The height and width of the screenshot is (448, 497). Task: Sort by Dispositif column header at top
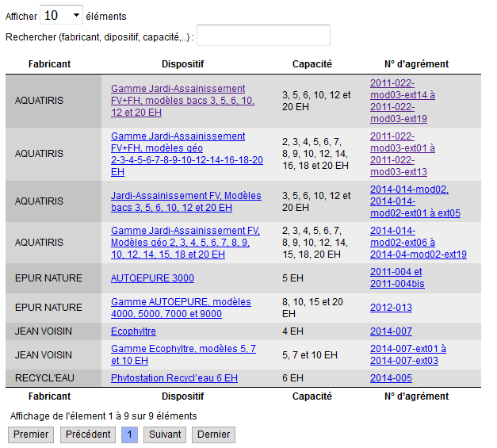pyautogui.click(x=183, y=64)
